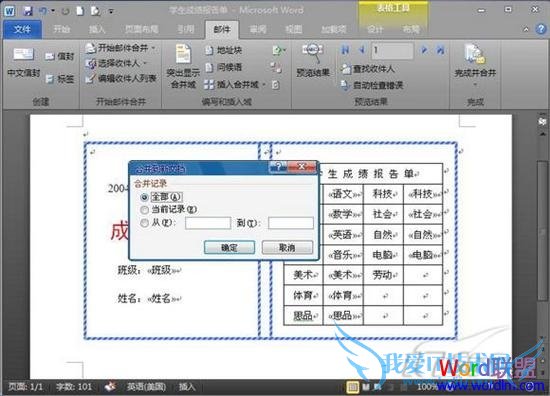Open the 选择收件人 dropdown

click(116, 63)
